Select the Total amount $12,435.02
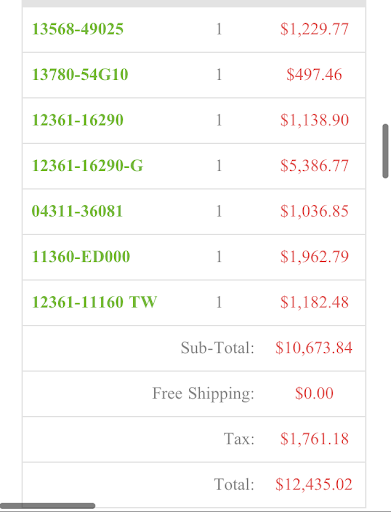 pyautogui.click(x=314, y=484)
